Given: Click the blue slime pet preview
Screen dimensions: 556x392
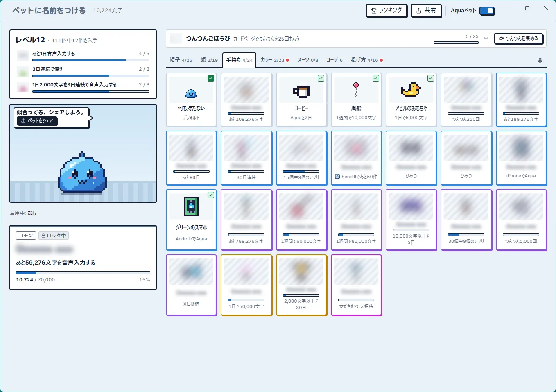Looking at the screenshot, I should tap(83, 173).
